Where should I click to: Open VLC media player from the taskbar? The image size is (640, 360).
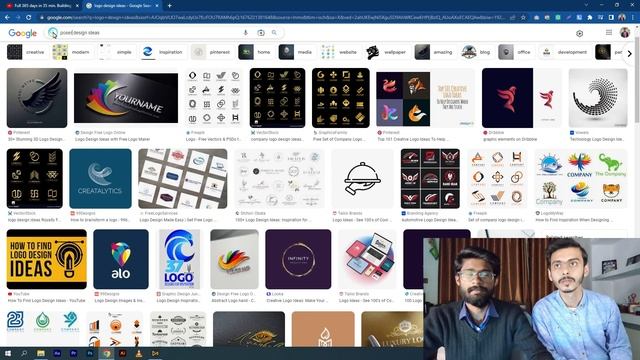[139, 353]
